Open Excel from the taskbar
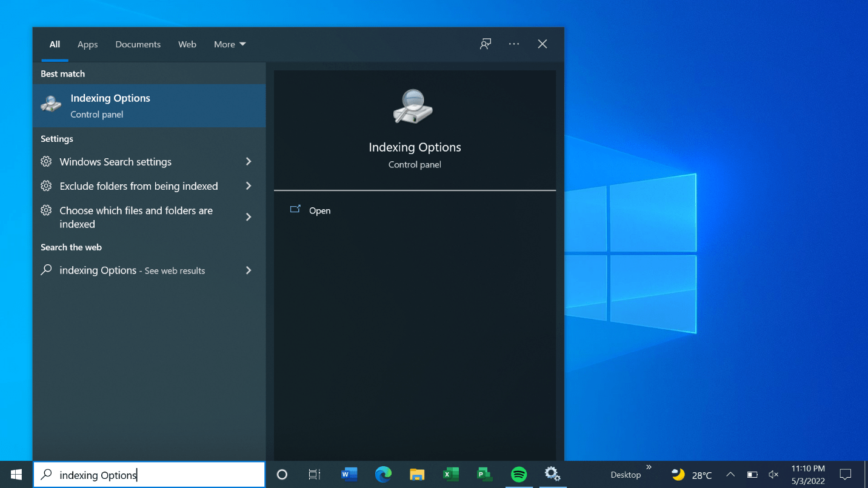The image size is (868, 488). pyautogui.click(x=450, y=474)
